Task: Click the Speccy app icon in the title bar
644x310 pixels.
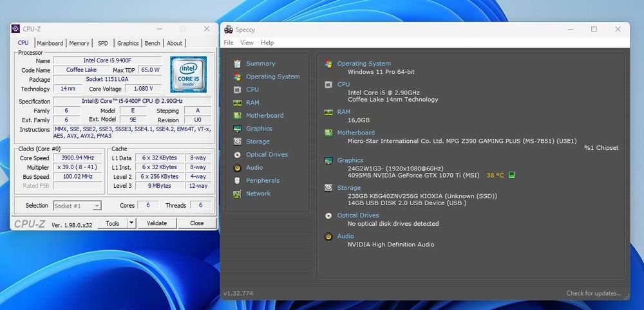Action: click(x=229, y=29)
